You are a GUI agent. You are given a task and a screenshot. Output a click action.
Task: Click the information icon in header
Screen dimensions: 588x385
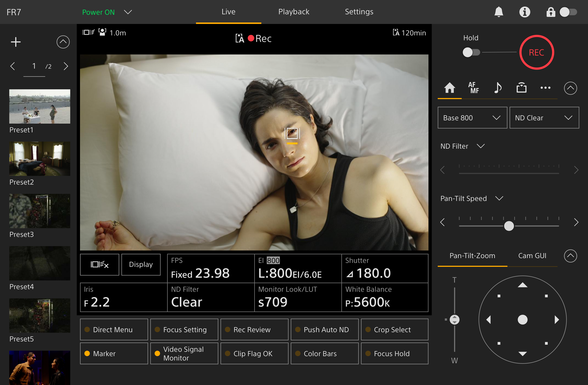[x=525, y=12]
